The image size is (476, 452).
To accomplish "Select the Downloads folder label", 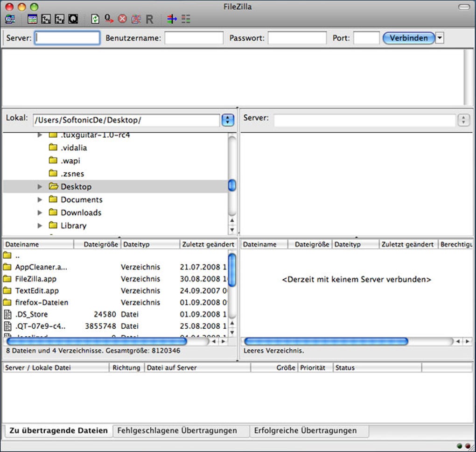I will coord(81,212).
